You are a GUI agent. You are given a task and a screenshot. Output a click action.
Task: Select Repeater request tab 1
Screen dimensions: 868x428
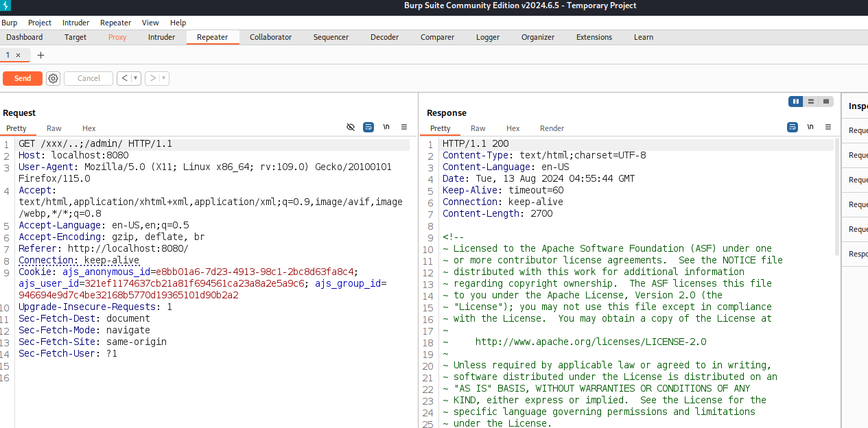[x=9, y=55]
